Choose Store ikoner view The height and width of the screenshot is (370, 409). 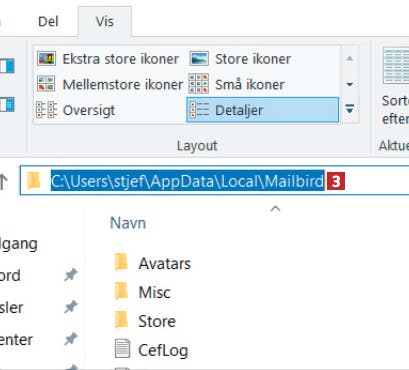tap(240, 59)
